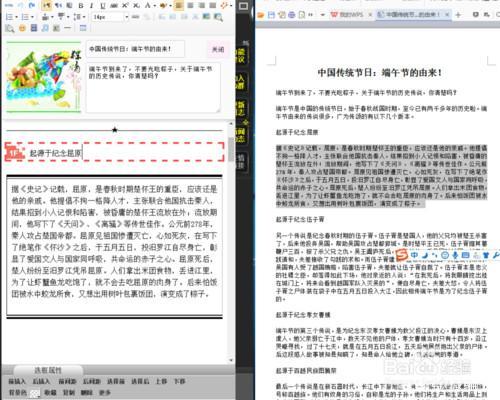The width and height of the screenshot is (500, 400).
Task: Click the 关闭 button beside the title
Action: click(218, 49)
